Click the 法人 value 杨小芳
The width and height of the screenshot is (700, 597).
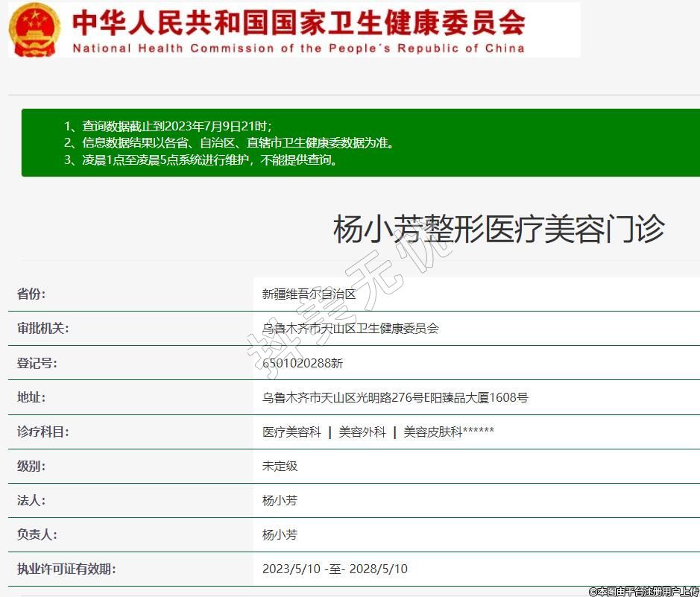click(x=280, y=500)
